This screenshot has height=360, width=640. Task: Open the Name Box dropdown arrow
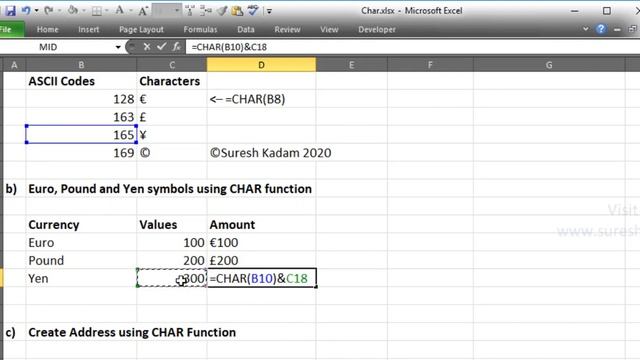(x=118, y=47)
